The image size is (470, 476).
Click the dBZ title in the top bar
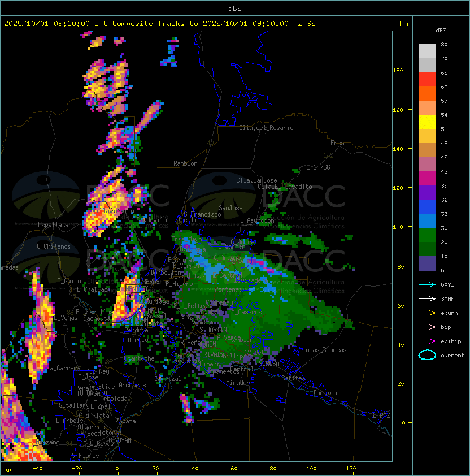235,8
